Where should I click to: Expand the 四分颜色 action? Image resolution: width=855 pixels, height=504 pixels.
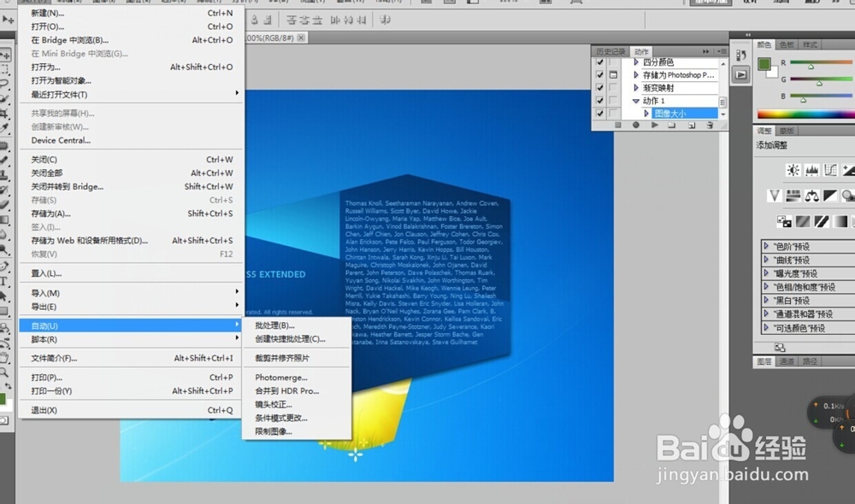pos(636,62)
